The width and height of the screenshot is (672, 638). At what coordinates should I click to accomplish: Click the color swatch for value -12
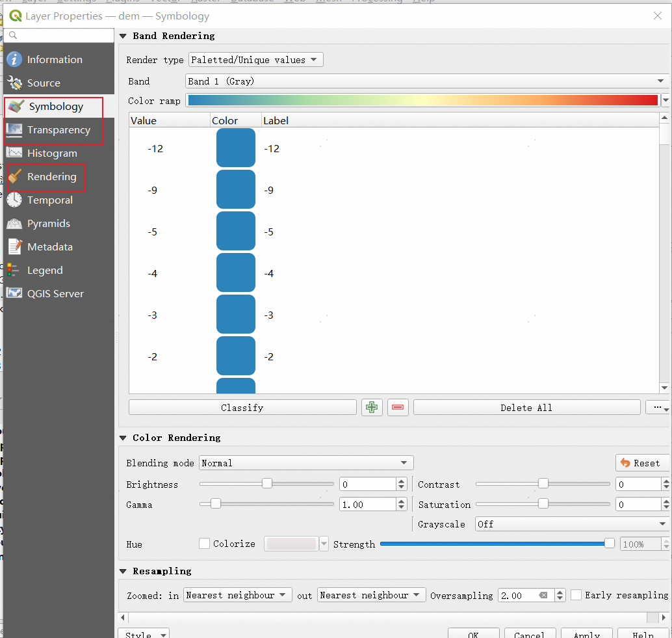click(235, 148)
